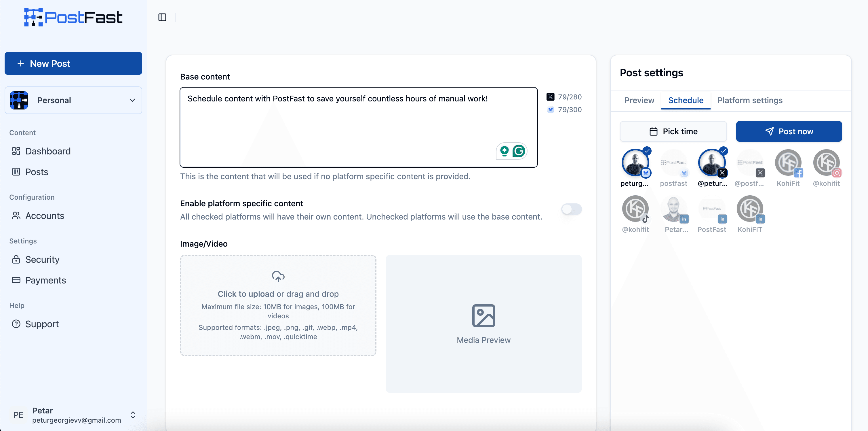Enable platform specific content switch
Screen dimensions: 868x431
[572, 209]
